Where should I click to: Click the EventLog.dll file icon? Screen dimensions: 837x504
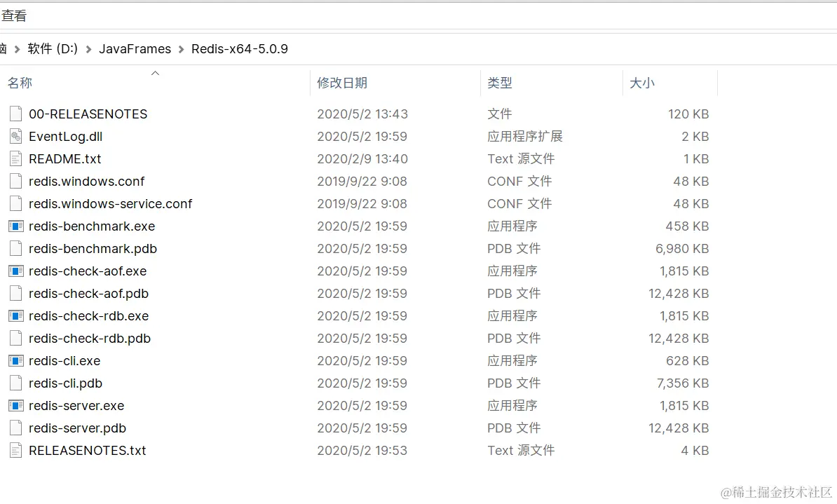pos(16,136)
